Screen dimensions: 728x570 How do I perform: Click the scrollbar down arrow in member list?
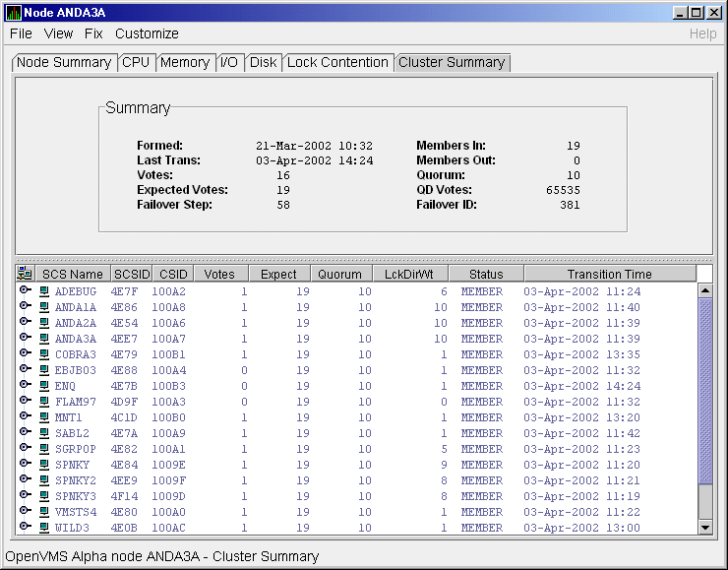pyautogui.click(x=704, y=528)
